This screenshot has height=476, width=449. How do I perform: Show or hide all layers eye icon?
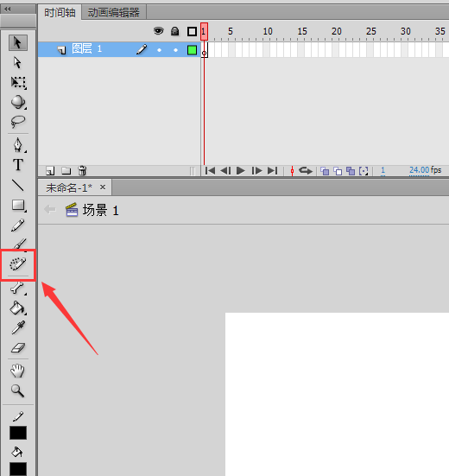click(158, 31)
